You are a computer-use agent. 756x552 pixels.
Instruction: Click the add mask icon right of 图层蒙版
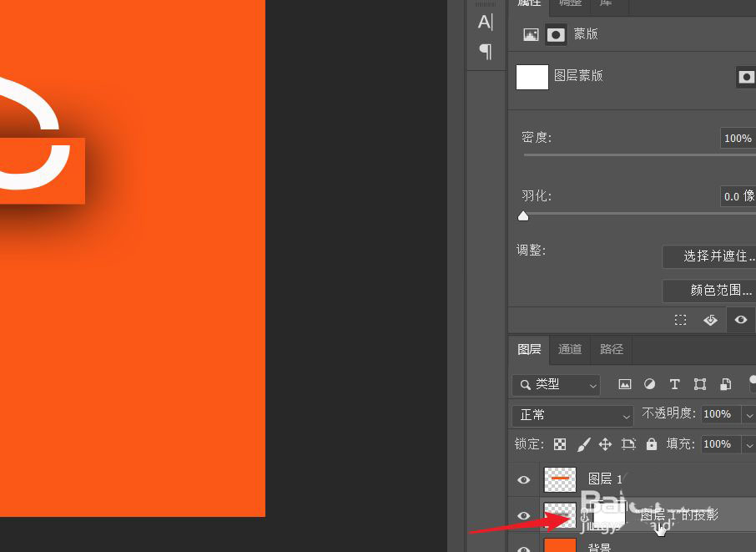click(746, 77)
